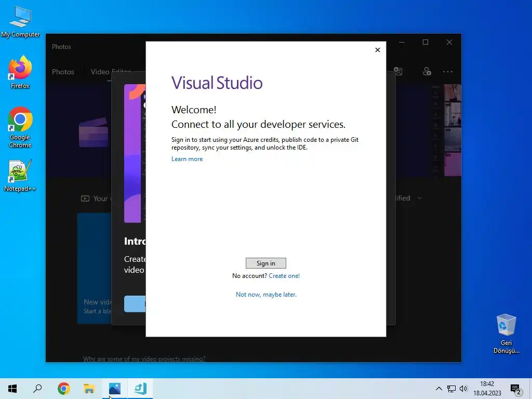
Task: Click the blue button in the Intro dialog
Action: tap(135, 303)
